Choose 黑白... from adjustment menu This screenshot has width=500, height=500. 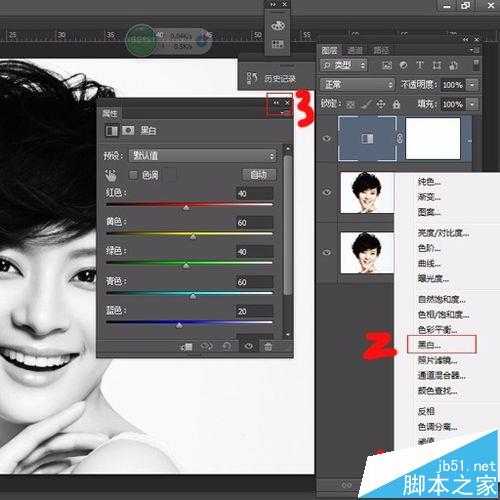coord(429,345)
